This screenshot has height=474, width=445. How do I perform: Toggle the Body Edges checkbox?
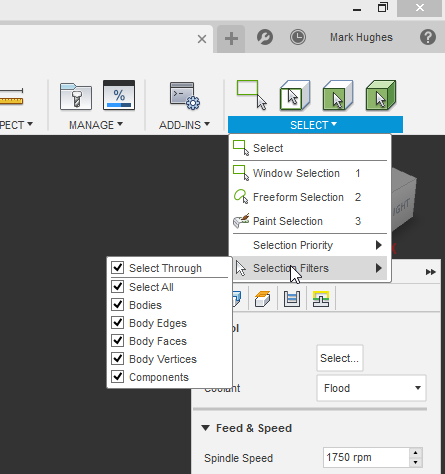[x=117, y=323]
